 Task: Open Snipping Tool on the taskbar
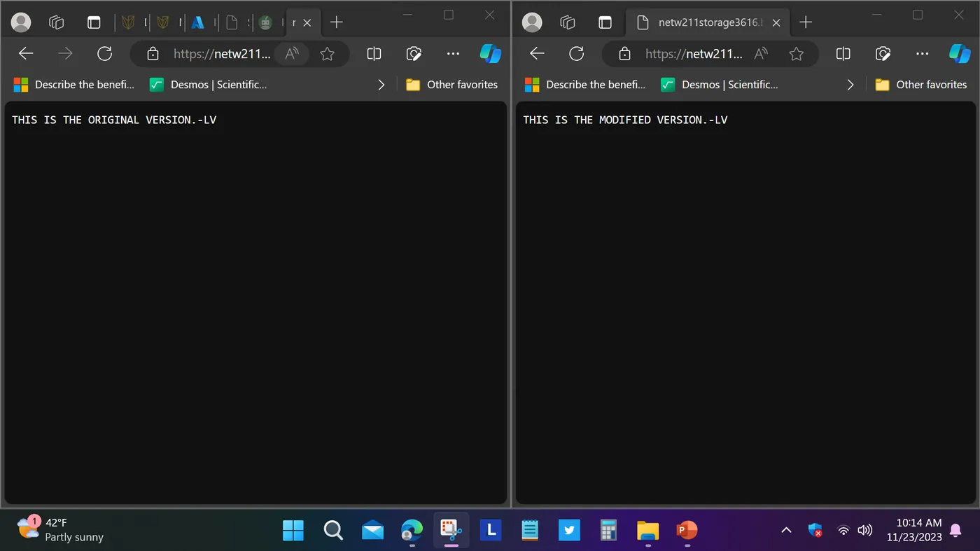coord(451,531)
